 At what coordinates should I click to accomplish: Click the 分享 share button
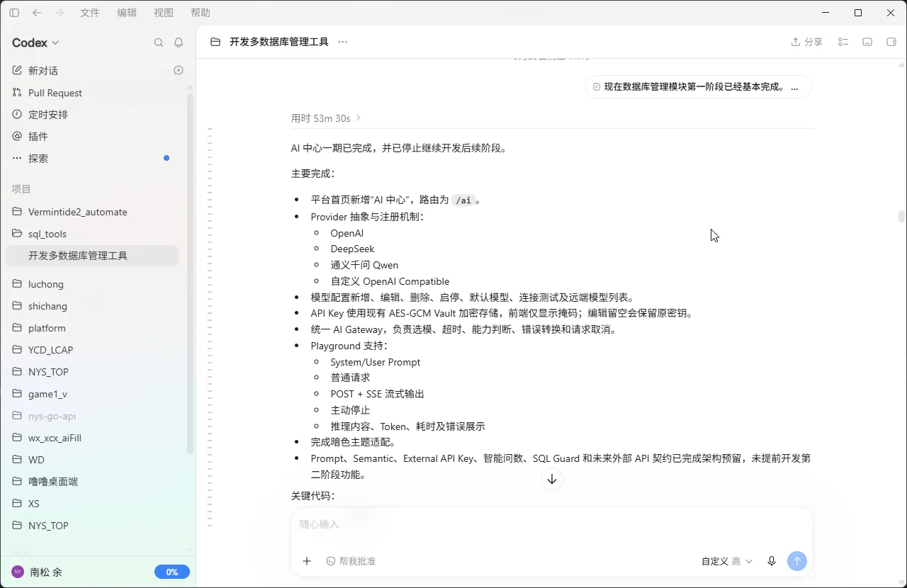tap(806, 42)
